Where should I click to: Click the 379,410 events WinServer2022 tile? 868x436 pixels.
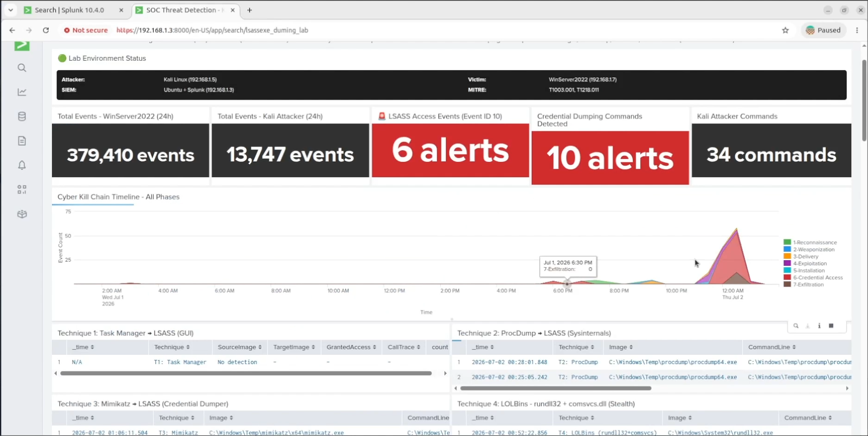click(130, 150)
